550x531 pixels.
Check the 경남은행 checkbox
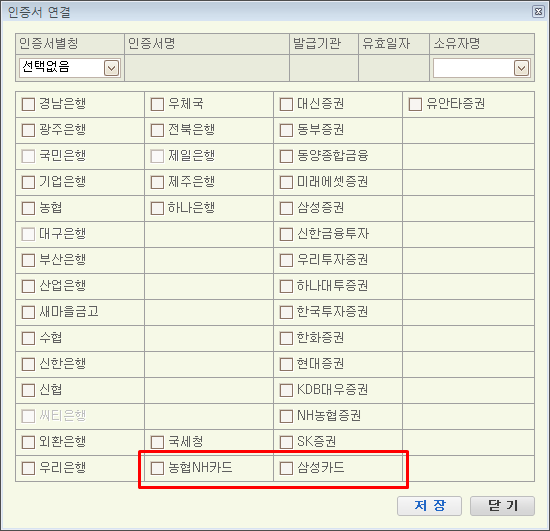(x=28, y=104)
